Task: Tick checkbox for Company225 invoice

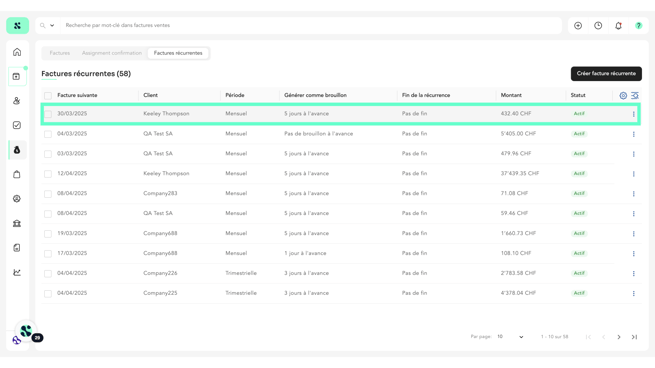Action: pos(48,294)
